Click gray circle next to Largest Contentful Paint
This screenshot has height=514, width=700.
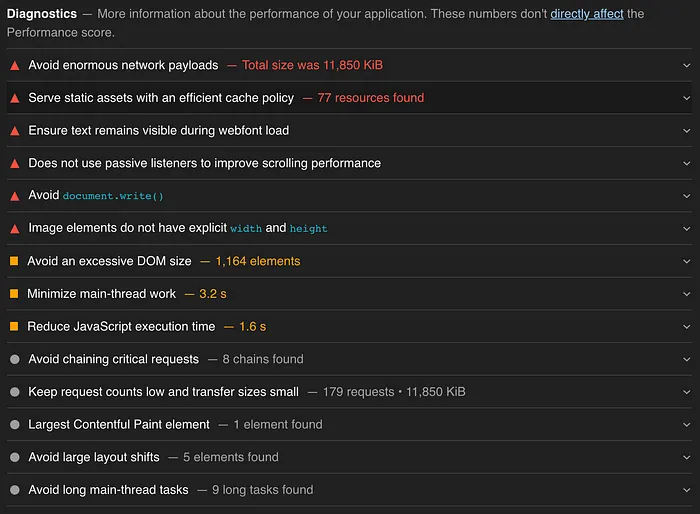pos(14,425)
